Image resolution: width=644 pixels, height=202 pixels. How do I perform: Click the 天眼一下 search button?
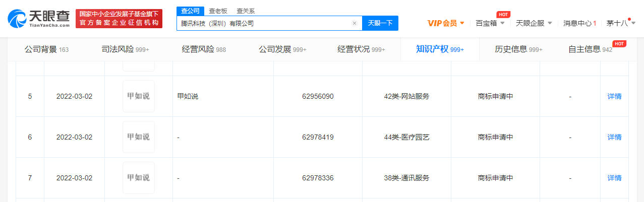coord(380,23)
